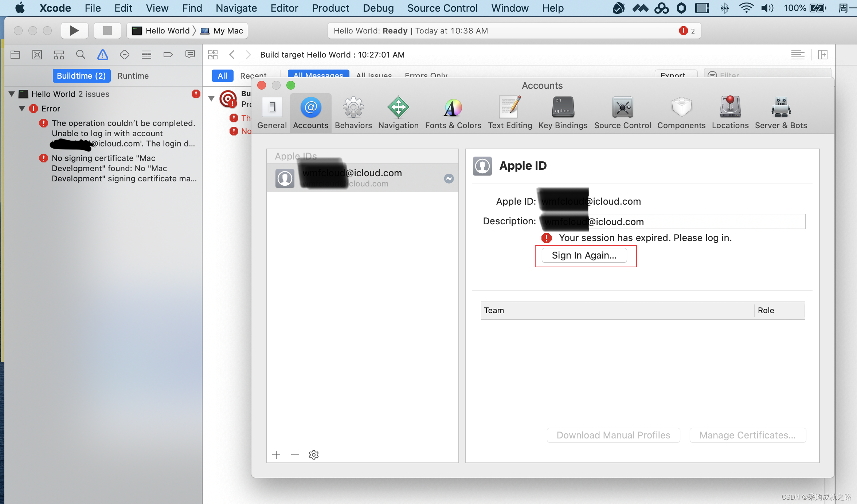Open Key Bindings preferences
Screen dimensions: 857x504
(563, 113)
